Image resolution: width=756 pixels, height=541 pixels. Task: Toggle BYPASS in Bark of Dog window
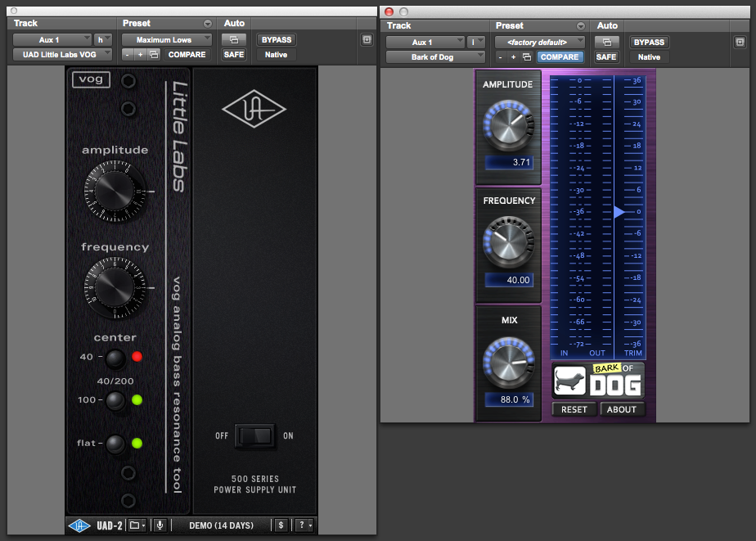pyautogui.click(x=649, y=43)
